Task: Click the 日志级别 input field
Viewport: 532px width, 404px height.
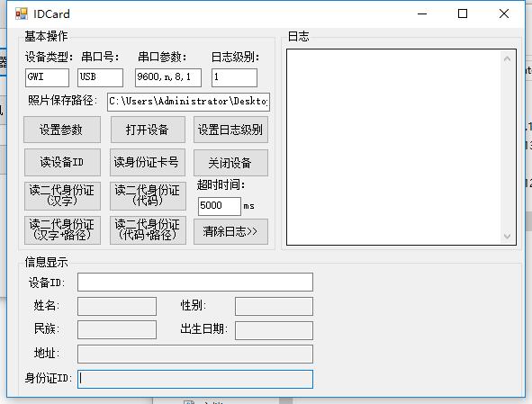Action: coord(234,77)
